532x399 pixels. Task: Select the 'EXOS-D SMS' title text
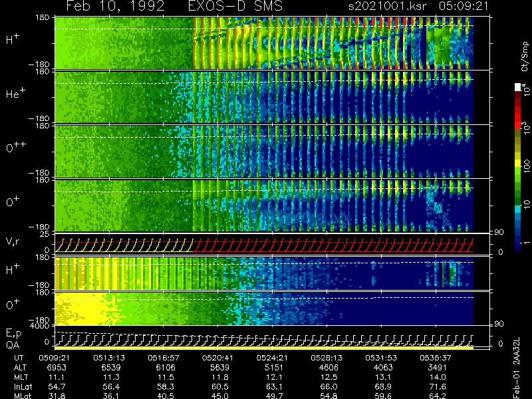(235, 6)
